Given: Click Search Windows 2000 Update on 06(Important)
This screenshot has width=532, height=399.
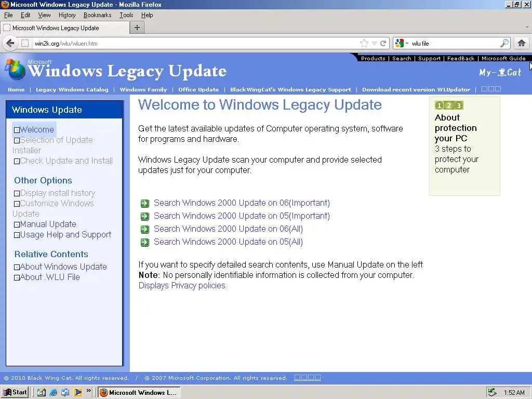Looking at the screenshot, I should (x=242, y=203).
